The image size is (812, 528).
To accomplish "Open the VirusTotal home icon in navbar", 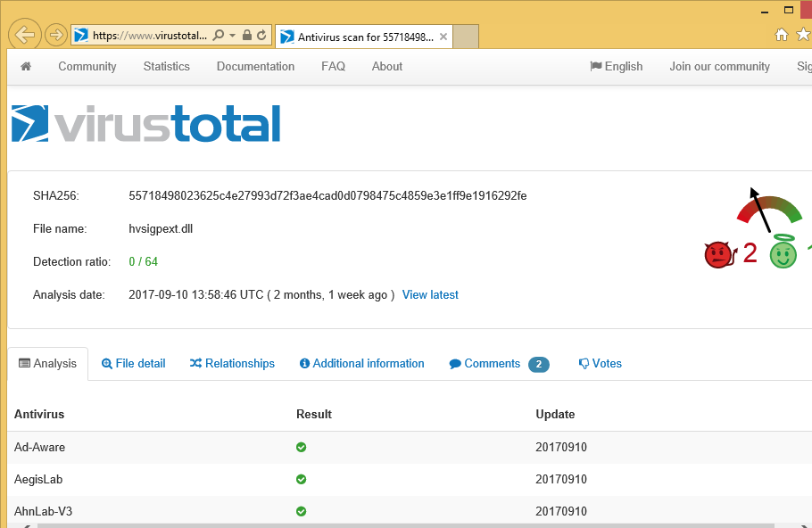I will click(x=26, y=67).
